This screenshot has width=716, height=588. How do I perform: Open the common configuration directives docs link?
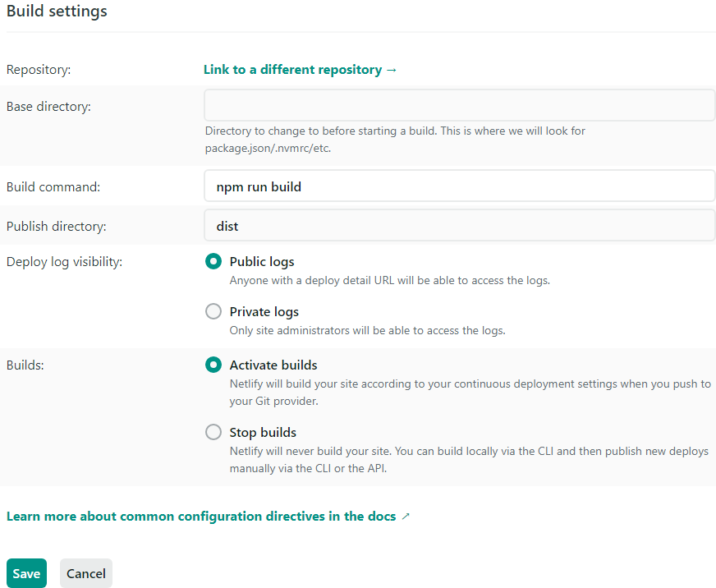201,517
